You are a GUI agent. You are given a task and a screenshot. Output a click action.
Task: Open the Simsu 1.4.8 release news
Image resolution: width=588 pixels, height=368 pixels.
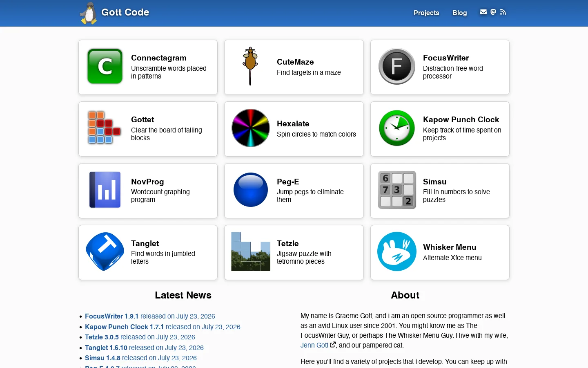coord(141,358)
